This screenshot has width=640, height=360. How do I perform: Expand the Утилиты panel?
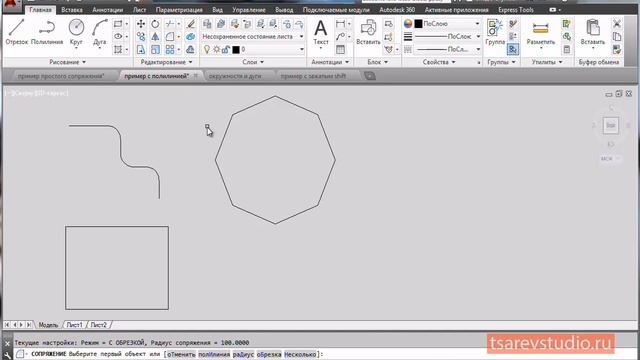[547, 62]
